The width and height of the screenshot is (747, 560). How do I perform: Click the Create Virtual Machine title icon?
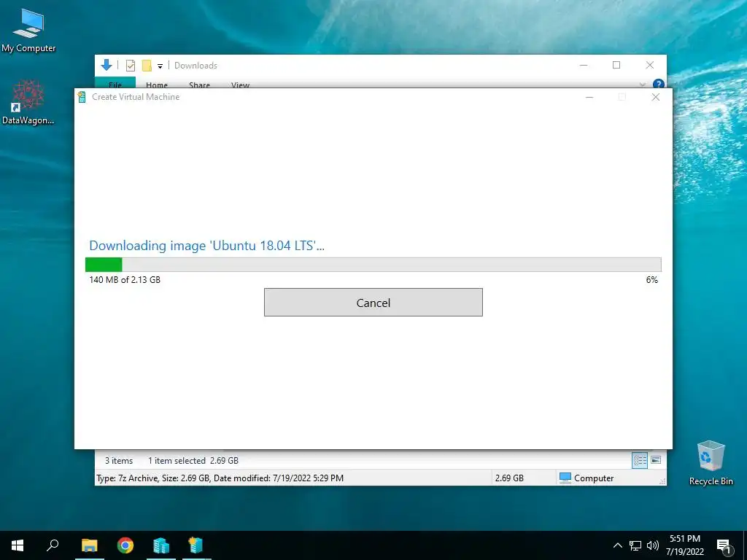point(82,97)
